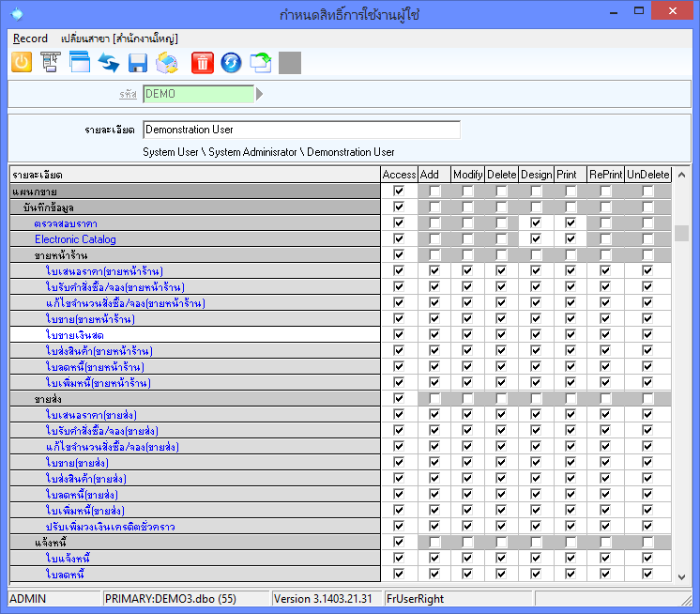Click the blue swap arrows icon
The width and height of the screenshot is (700, 614).
[x=109, y=63]
